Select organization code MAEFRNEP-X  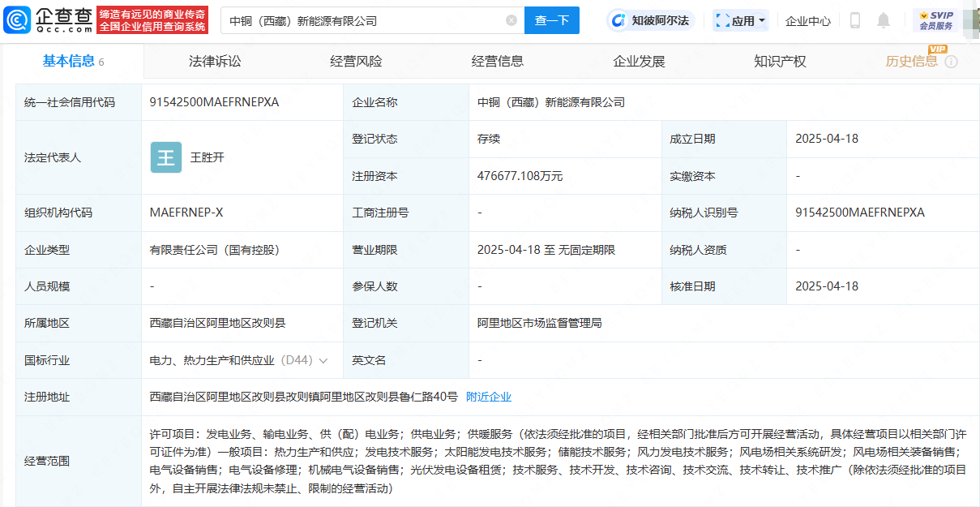click(x=186, y=213)
